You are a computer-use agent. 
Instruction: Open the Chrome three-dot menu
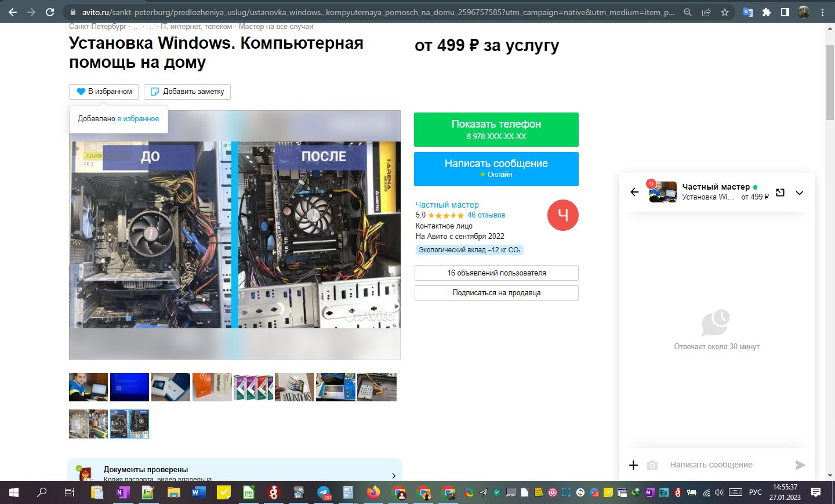822,12
